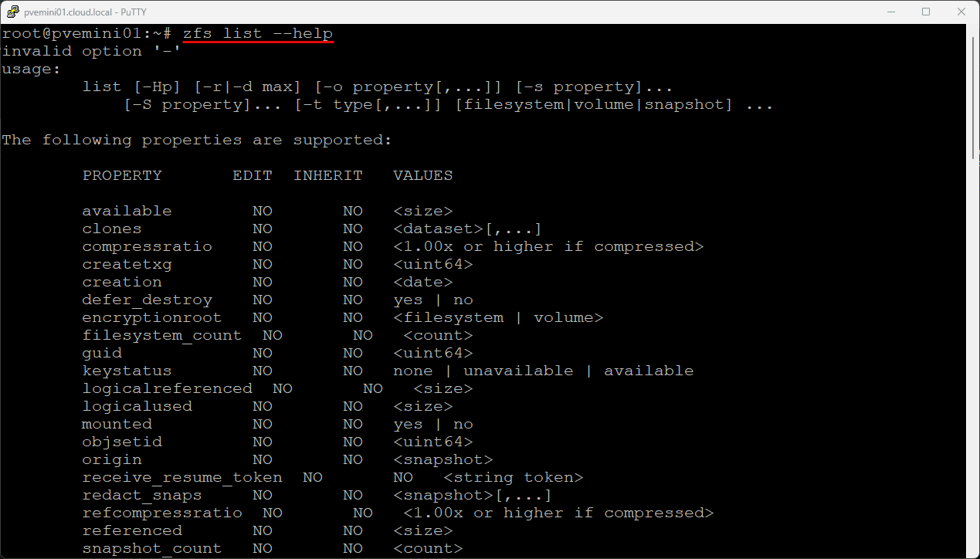980x559 pixels.
Task: Click the minimize window icon
Action: coord(891,12)
